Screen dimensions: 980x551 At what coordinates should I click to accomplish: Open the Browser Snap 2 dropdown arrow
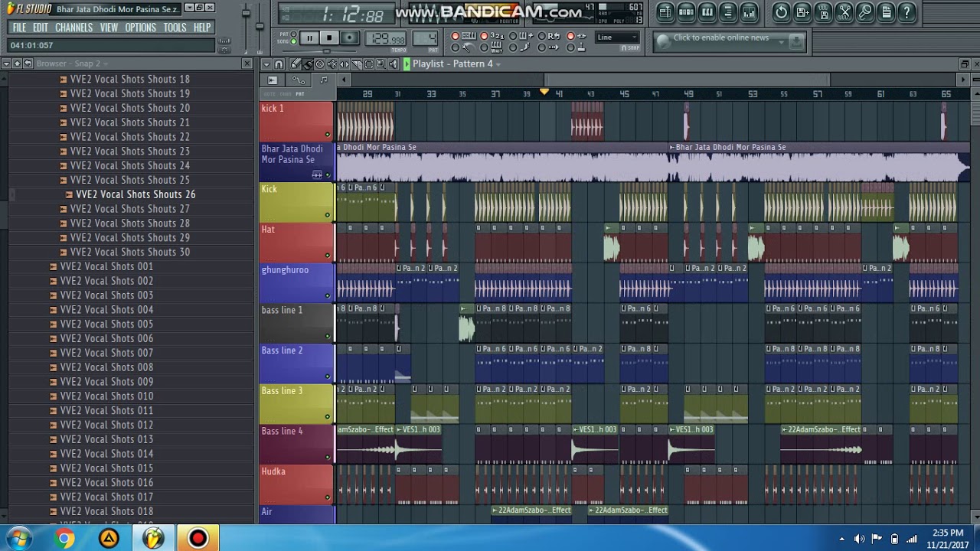pos(105,64)
